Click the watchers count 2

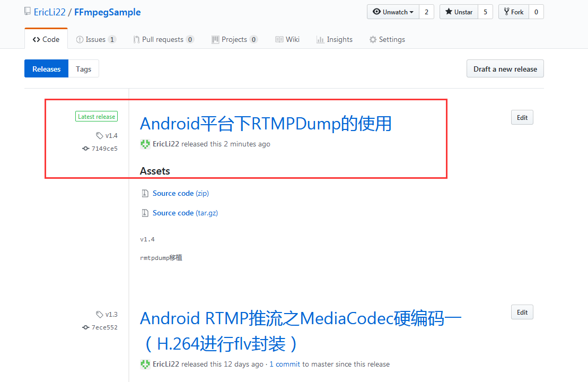(426, 12)
